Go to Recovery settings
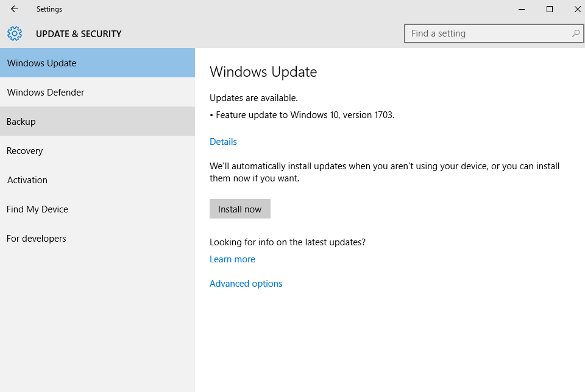This screenshot has width=585, height=392. click(x=97, y=150)
